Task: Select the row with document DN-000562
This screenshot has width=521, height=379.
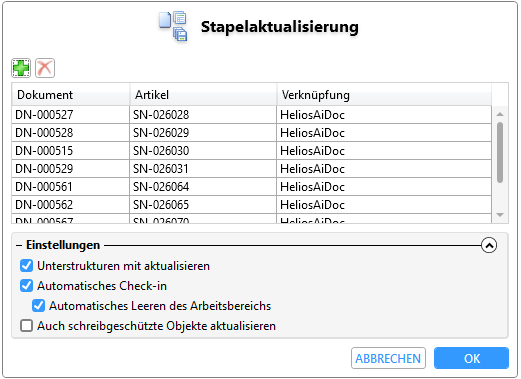Action: (252, 205)
